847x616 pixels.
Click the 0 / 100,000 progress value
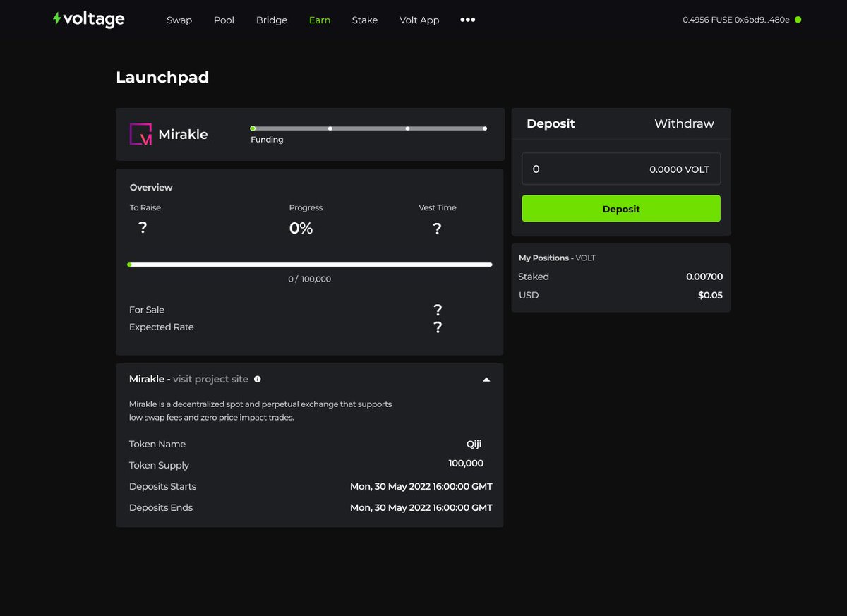[309, 279]
